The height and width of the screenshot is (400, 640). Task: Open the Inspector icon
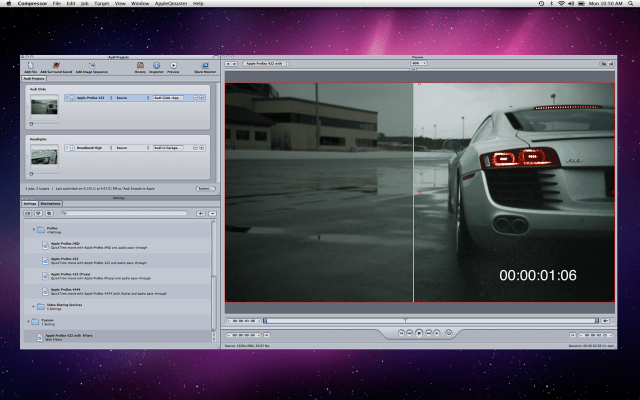tap(156, 66)
